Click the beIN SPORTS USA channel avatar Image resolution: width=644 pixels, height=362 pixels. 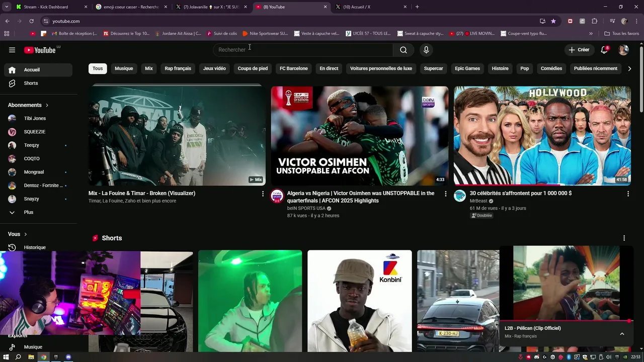point(277,196)
